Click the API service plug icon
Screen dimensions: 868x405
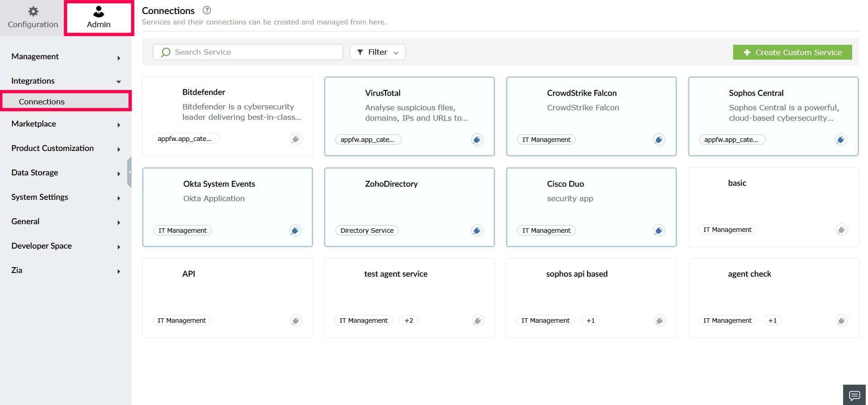pyautogui.click(x=296, y=320)
